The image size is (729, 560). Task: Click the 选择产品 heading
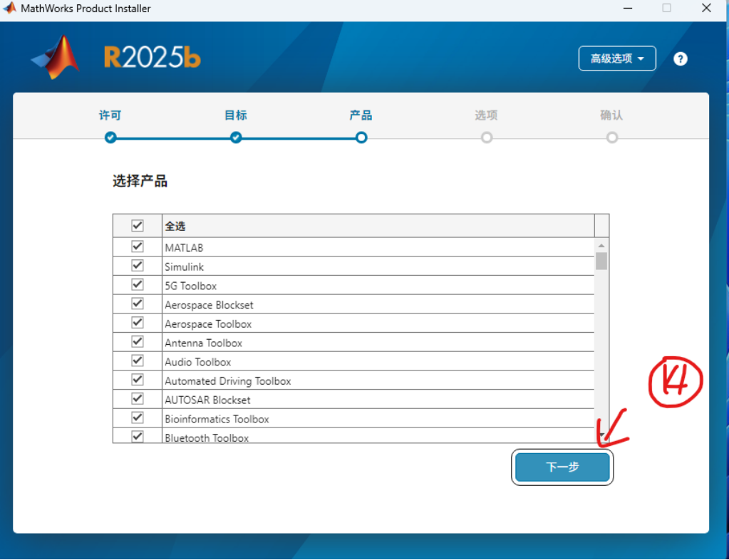[140, 181]
